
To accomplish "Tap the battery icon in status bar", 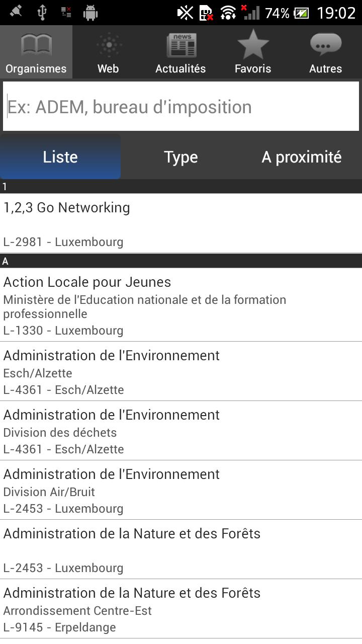I will pos(302,13).
